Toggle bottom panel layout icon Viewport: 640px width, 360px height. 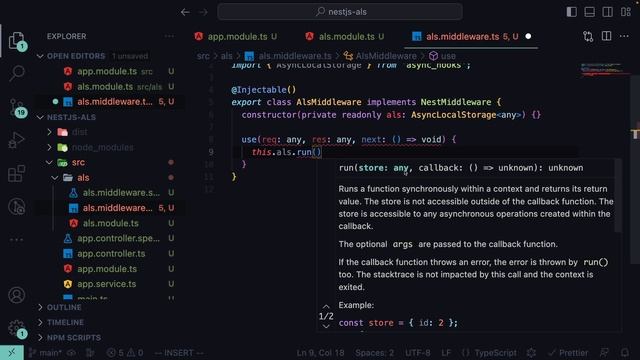pos(589,12)
